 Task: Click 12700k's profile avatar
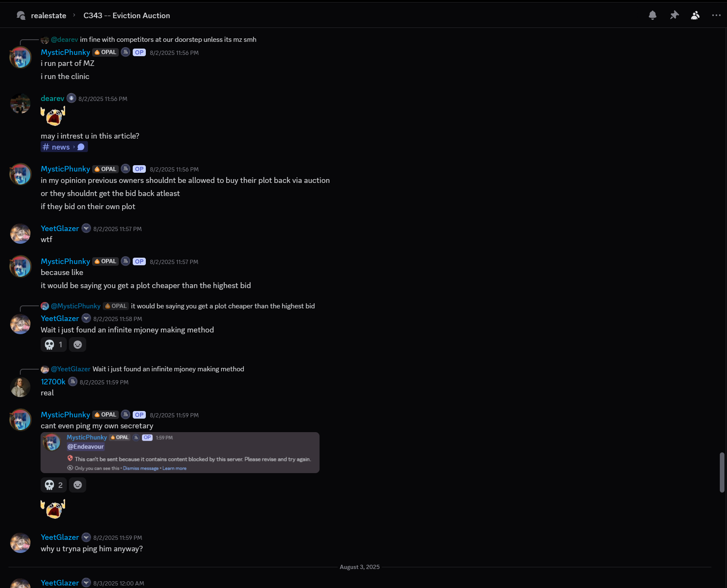20,387
